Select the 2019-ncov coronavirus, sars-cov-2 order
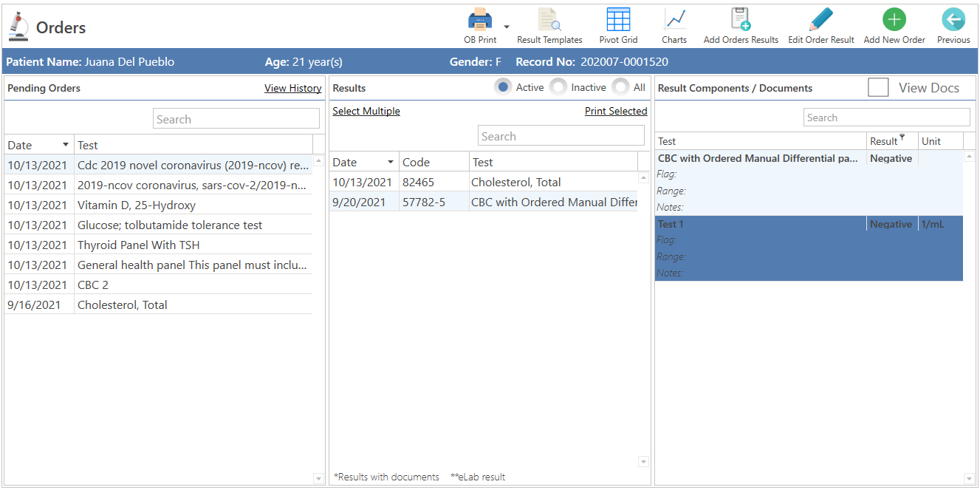This screenshot has width=980, height=490. tap(159, 185)
